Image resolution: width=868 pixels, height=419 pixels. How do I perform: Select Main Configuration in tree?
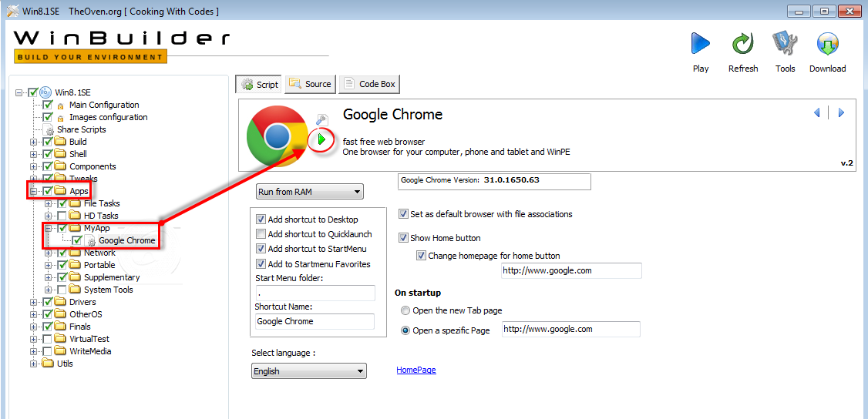tap(104, 105)
